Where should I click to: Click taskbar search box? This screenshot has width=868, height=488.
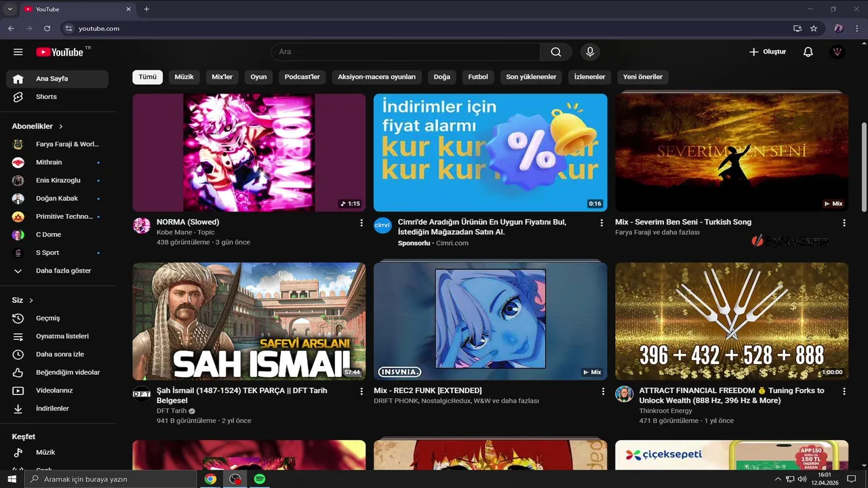coord(111,479)
